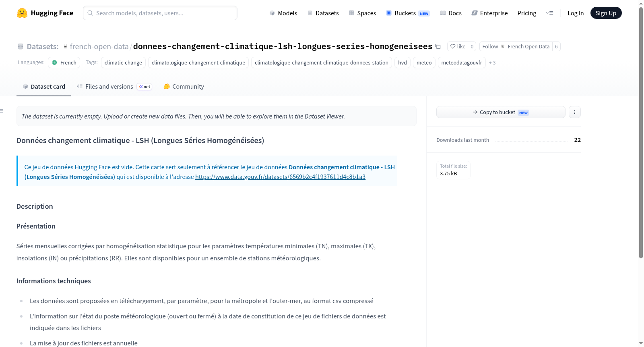Click the like heart button
Viewport: 644px width, 347px height.
pos(458,46)
